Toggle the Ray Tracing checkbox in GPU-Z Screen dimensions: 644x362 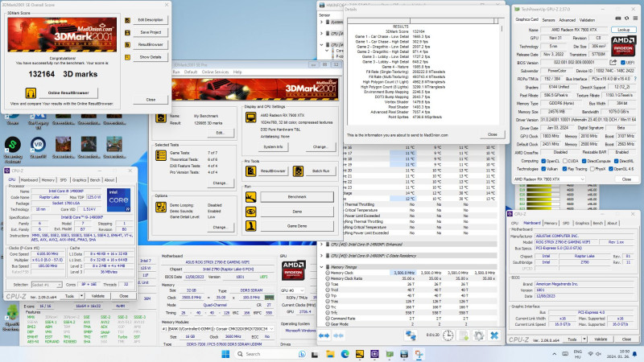click(565, 169)
